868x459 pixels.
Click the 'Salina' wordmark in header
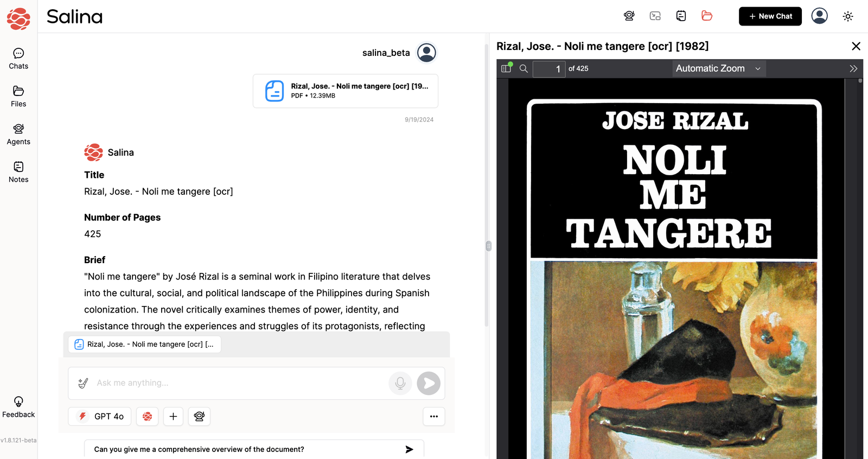[74, 17]
